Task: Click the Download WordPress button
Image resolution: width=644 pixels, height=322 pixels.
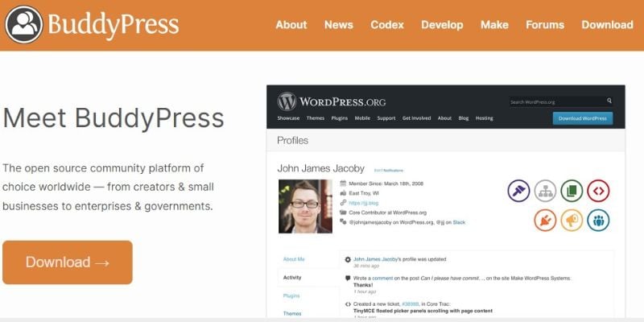Action: click(x=582, y=118)
